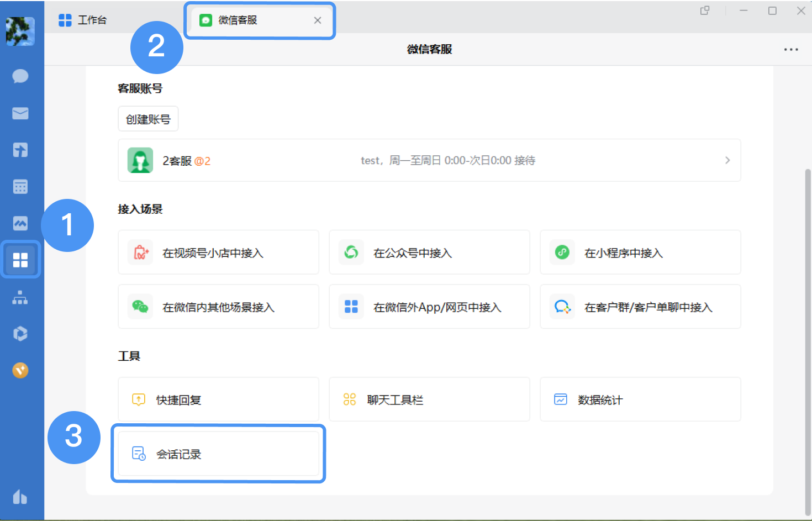The height and width of the screenshot is (521, 812).
Task: Expand 2客服 account with right chevron
Action: click(x=727, y=160)
